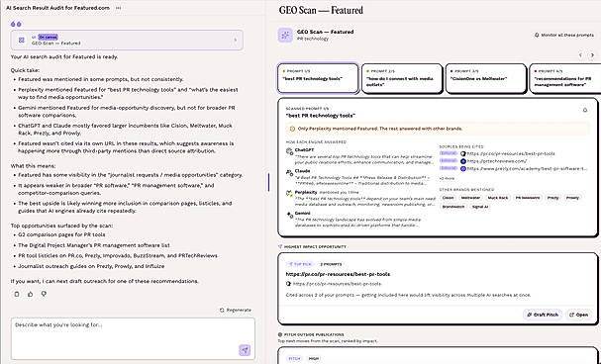Click the GEO Scan sparkle logo icon
The image size is (601, 364).
click(x=285, y=35)
